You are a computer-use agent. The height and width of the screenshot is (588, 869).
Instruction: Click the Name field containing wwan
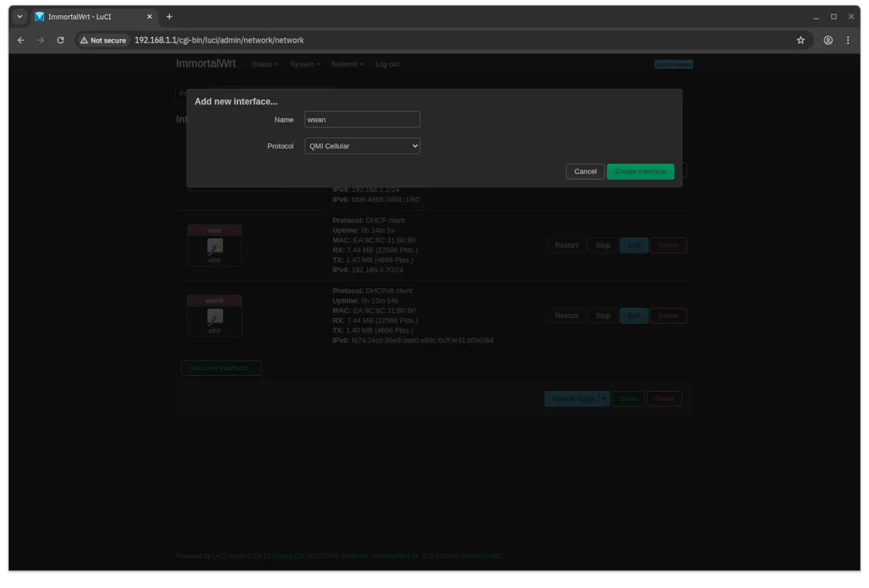coord(362,119)
